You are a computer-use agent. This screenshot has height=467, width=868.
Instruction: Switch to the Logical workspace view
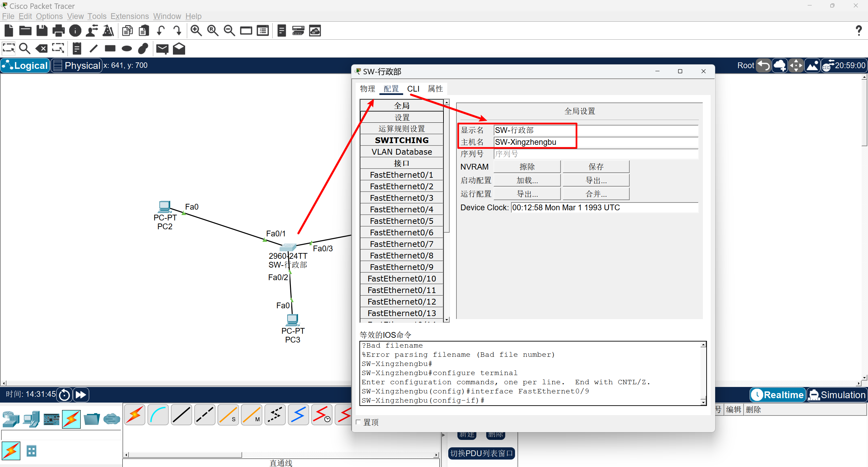pyautogui.click(x=25, y=65)
